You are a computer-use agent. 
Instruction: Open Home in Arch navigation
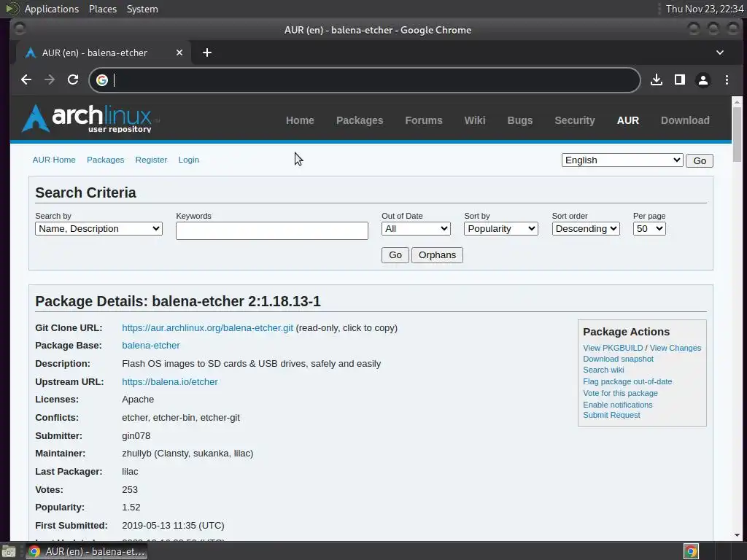click(300, 120)
